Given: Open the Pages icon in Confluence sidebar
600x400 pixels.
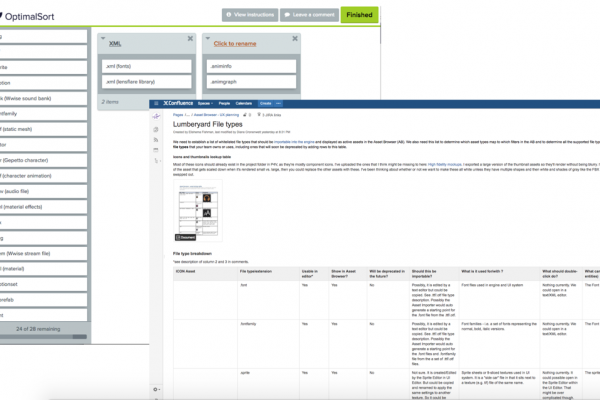Looking at the screenshot, I should click(x=156, y=130).
